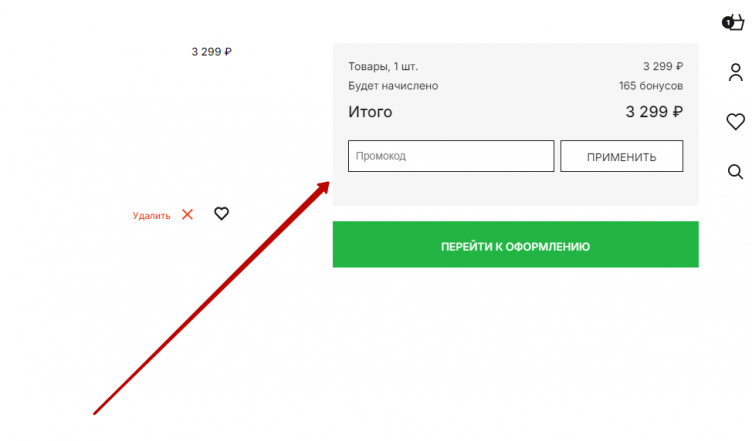Open the user account profile icon
The image size is (752, 441).
point(736,72)
